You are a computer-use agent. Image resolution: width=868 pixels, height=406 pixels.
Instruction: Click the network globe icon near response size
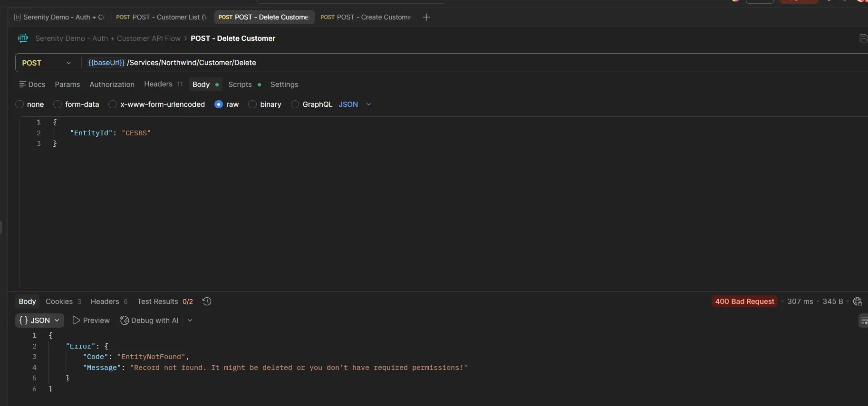click(x=858, y=302)
